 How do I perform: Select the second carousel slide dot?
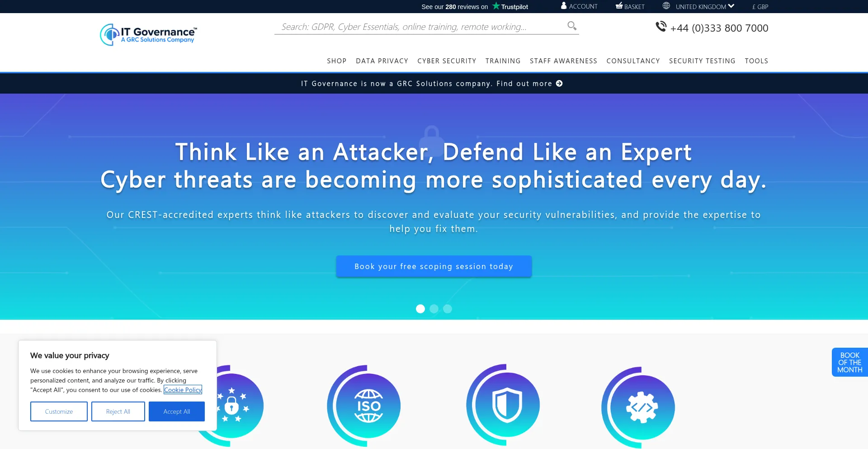coord(434,309)
